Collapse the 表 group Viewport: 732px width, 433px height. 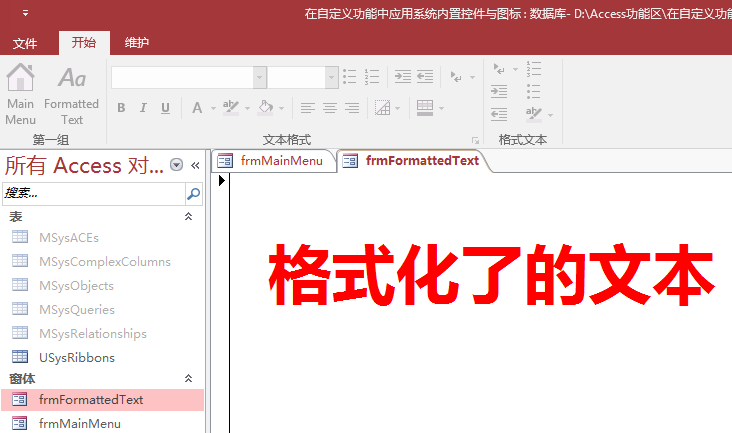tap(188, 216)
